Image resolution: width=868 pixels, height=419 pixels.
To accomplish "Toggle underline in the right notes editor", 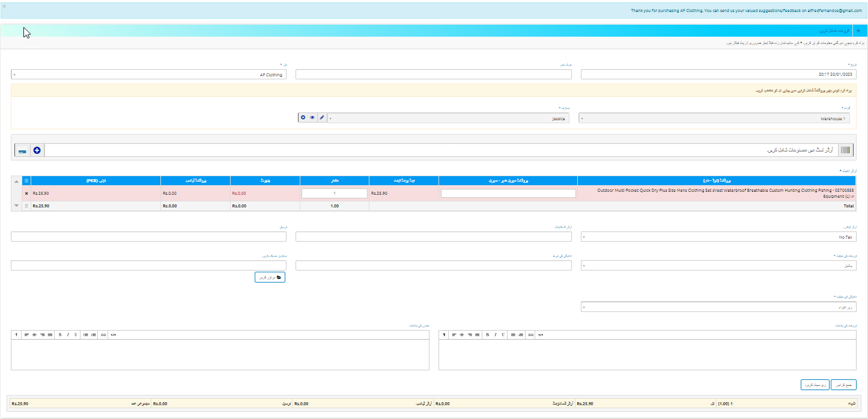I will coord(502,334).
